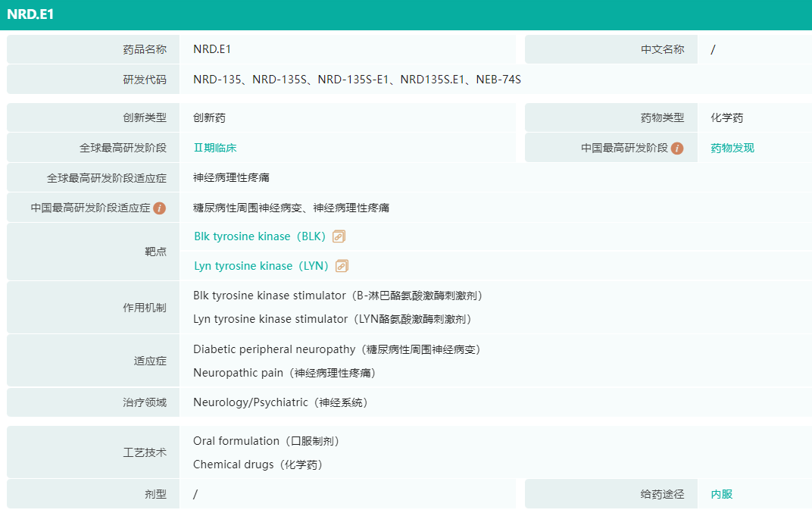812x513 pixels.
Task: Open the 药物发现 stage link
Action: (732, 148)
